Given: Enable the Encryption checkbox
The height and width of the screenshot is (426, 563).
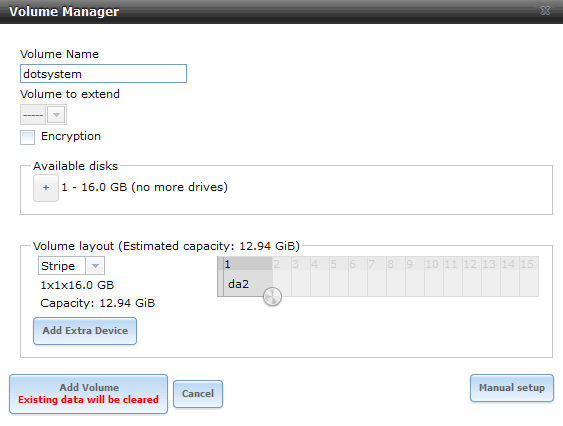Looking at the screenshot, I should click(28, 137).
